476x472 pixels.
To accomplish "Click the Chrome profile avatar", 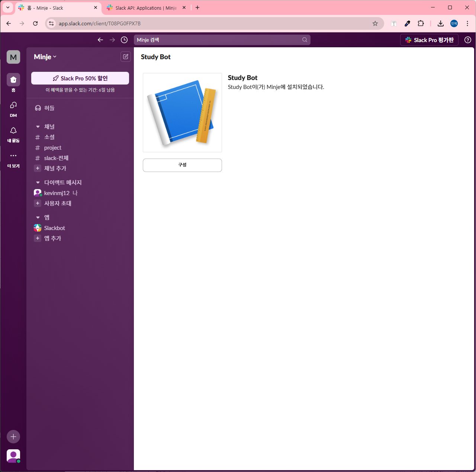I will point(454,23).
